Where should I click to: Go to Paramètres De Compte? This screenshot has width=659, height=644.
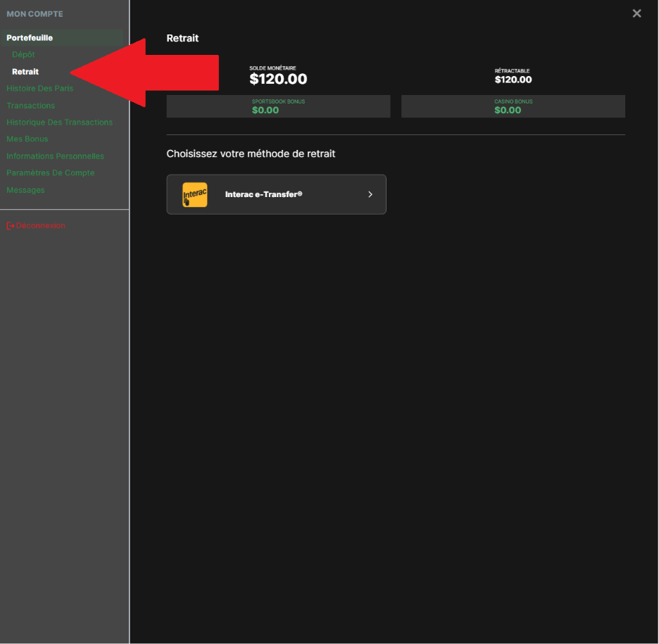coord(50,173)
